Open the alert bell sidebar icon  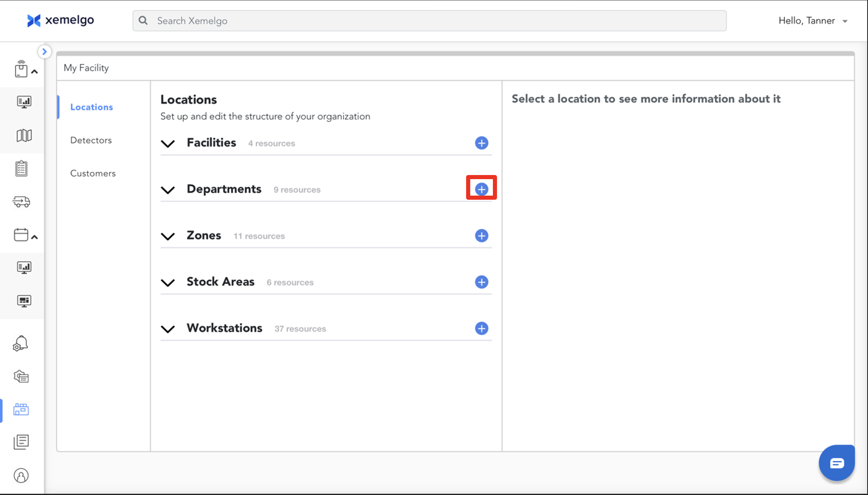[21, 343]
